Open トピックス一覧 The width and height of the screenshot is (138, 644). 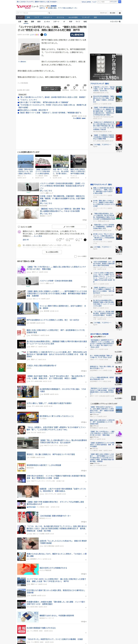[x=115, y=21]
